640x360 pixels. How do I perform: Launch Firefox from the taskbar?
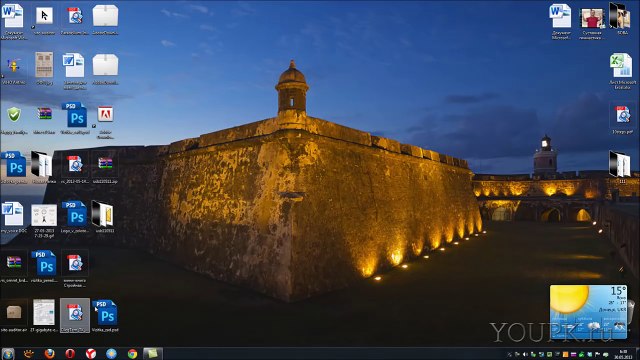coord(49,353)
